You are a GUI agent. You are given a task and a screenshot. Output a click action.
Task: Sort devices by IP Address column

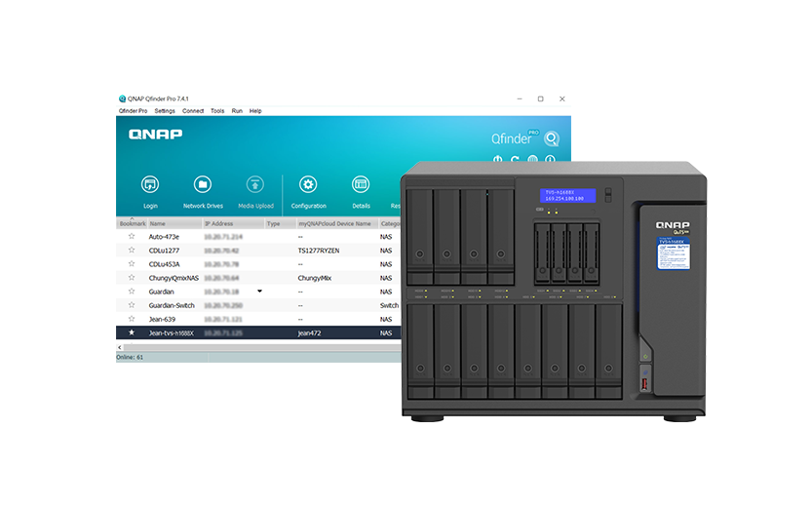[219, 223]
